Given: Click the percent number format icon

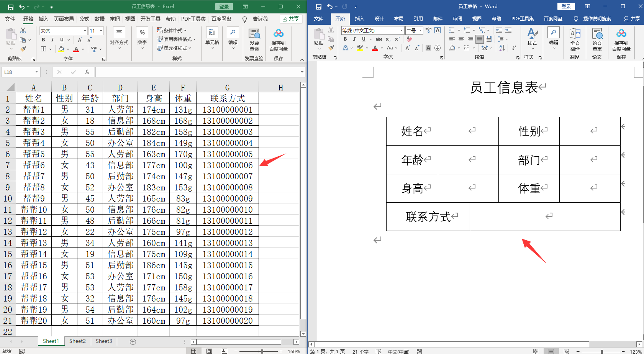Looking at the screenshot, I should 142,33.
